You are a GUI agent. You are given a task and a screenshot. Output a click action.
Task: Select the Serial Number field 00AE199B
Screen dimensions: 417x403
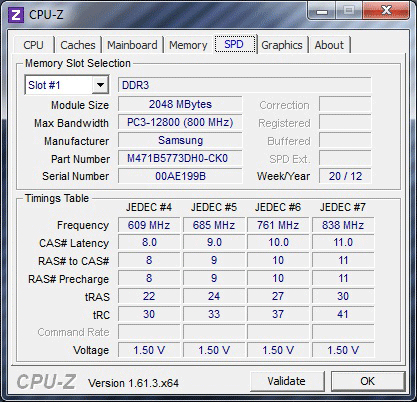pyautogui.click(x=180, y=176)
